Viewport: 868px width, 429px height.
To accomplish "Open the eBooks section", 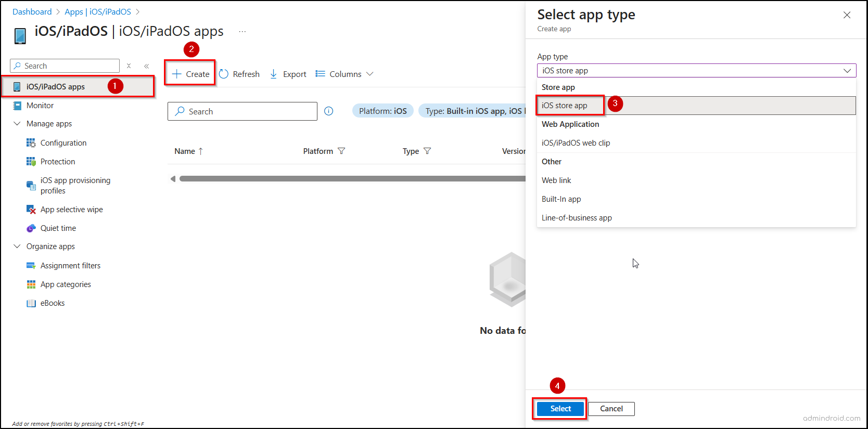I will point(52,303).
